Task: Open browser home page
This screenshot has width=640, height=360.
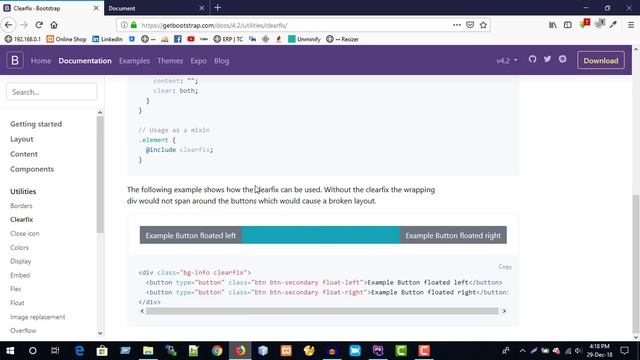Action: [54, 25]
